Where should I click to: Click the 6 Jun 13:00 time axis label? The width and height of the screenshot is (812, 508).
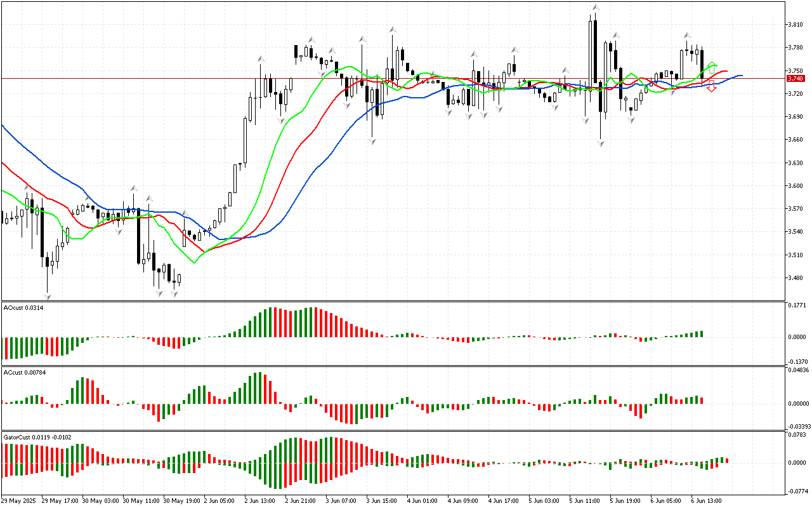pyautogui.click(x=705, y=500)
